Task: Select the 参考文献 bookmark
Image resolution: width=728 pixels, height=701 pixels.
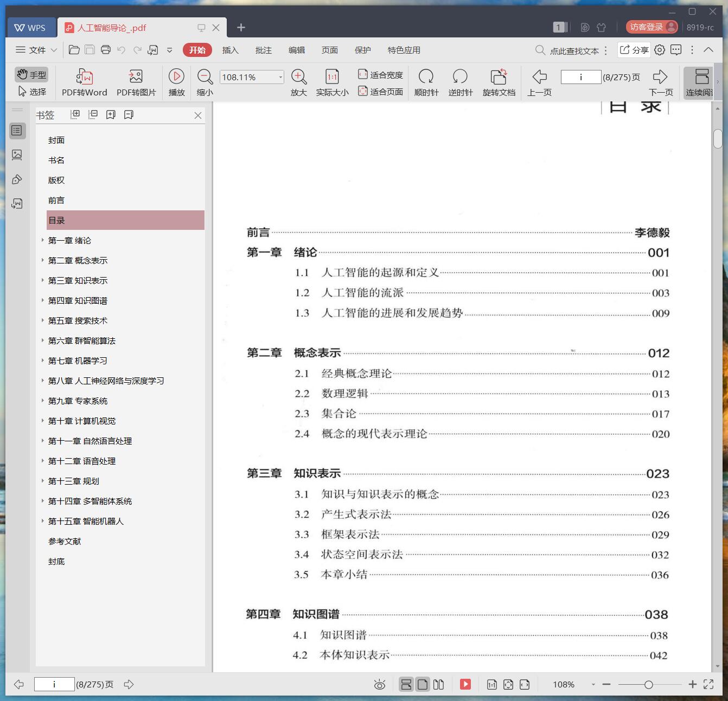Action: pyautogui.click(x=65, y=541)
